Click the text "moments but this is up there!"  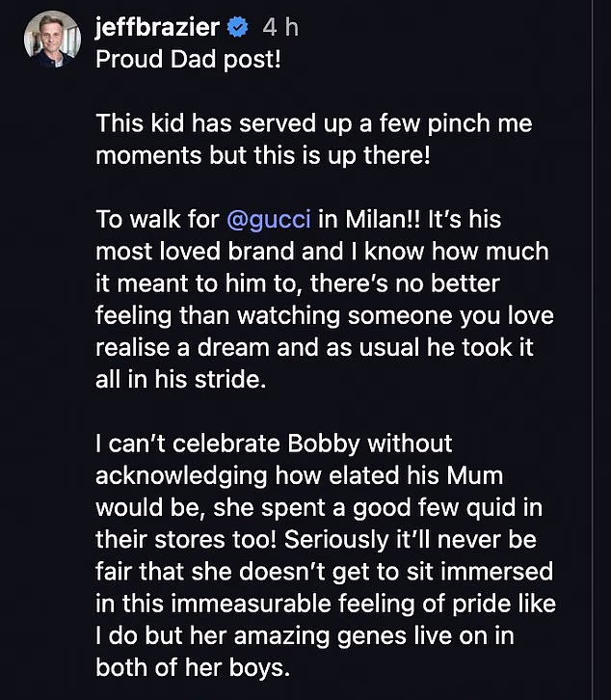(x=262, y=156)
